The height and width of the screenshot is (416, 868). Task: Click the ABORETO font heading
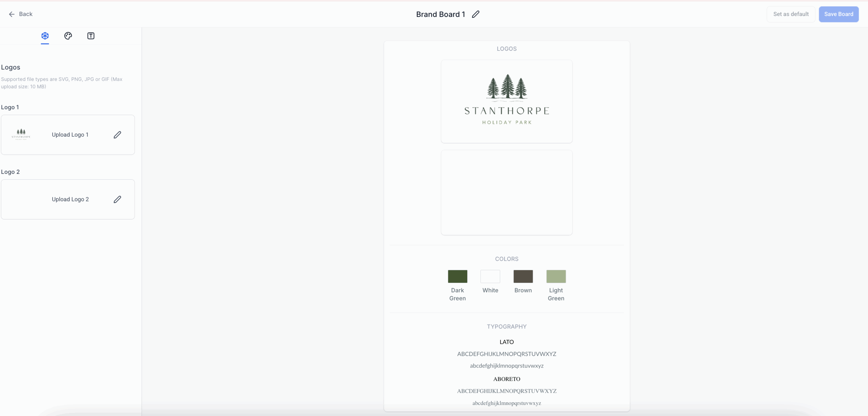point(507,379)
